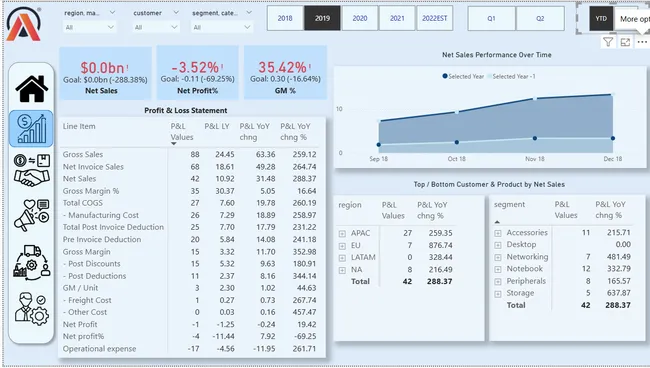Sort by Line Item column header
Screen dimensions: 650x368
point(79,126)
